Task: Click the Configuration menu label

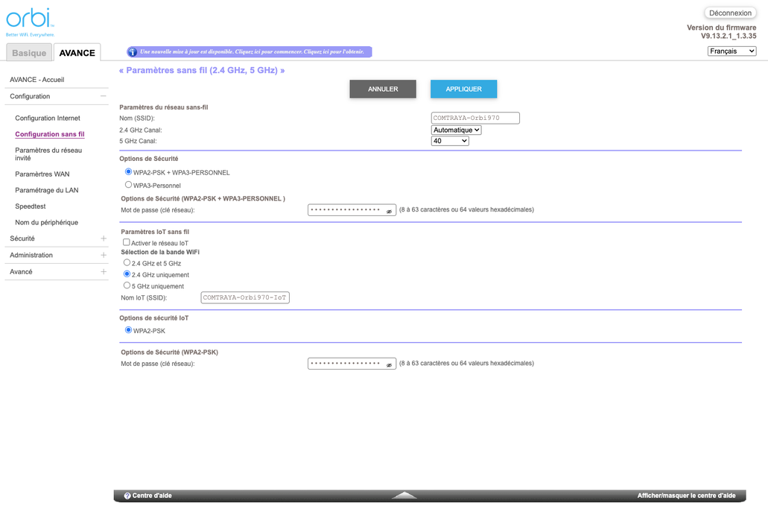Action: click(x=30, y=96)
